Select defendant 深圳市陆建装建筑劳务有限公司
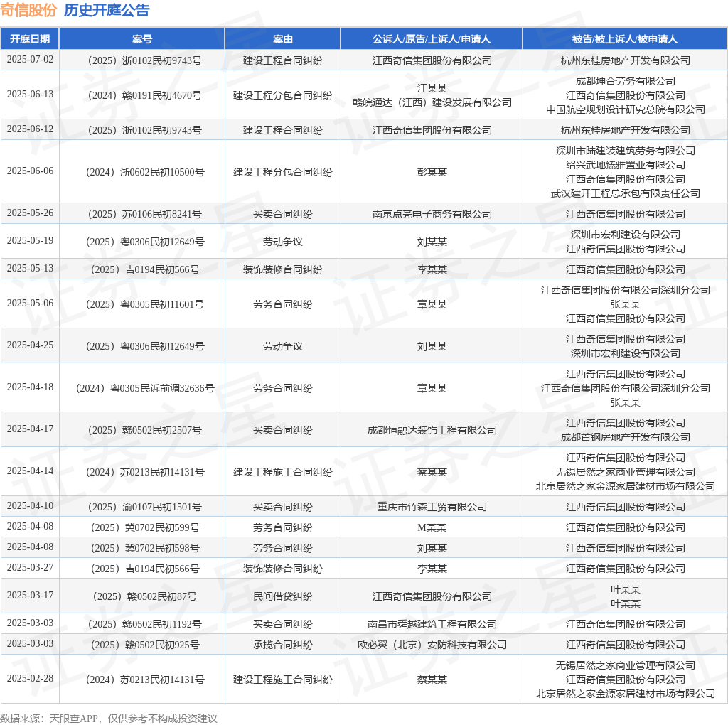This screenshot has width=728, height=725. [626, 151]
